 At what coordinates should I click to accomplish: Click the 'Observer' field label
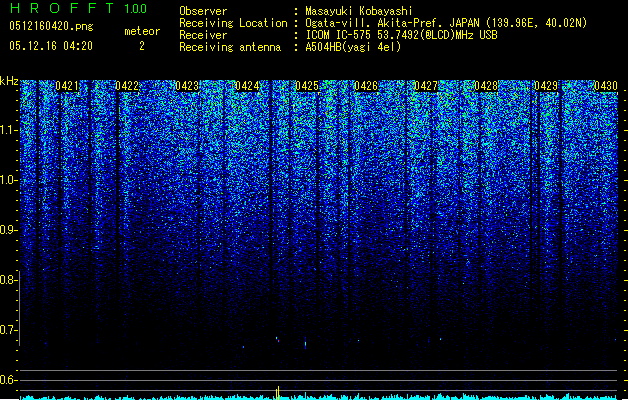[203, 11]
